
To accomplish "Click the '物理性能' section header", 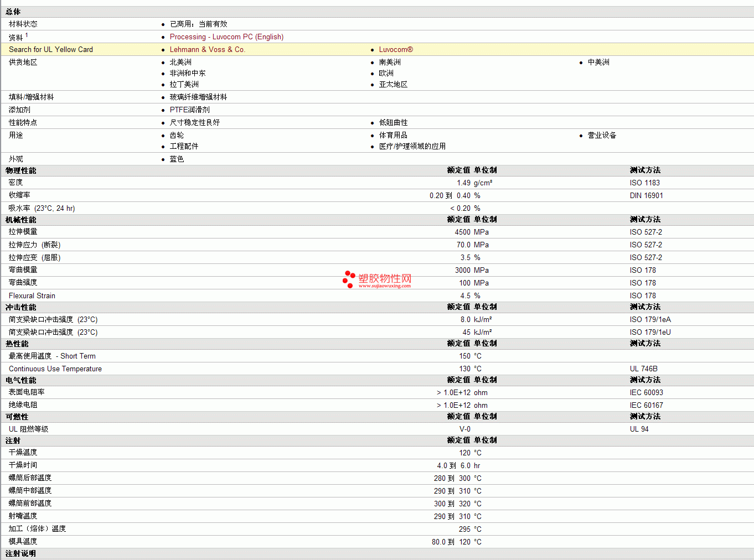I will pyautogui.click(x=21, y=170).
